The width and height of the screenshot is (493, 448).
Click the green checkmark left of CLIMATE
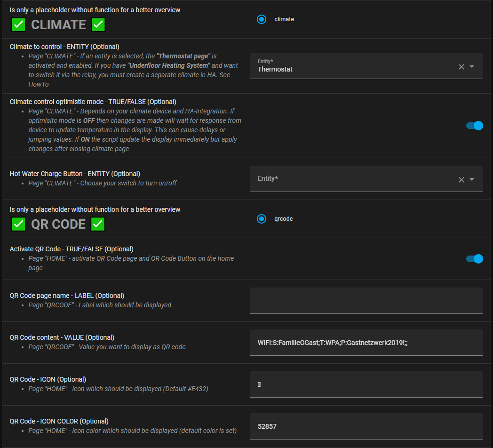coord(18,24)
